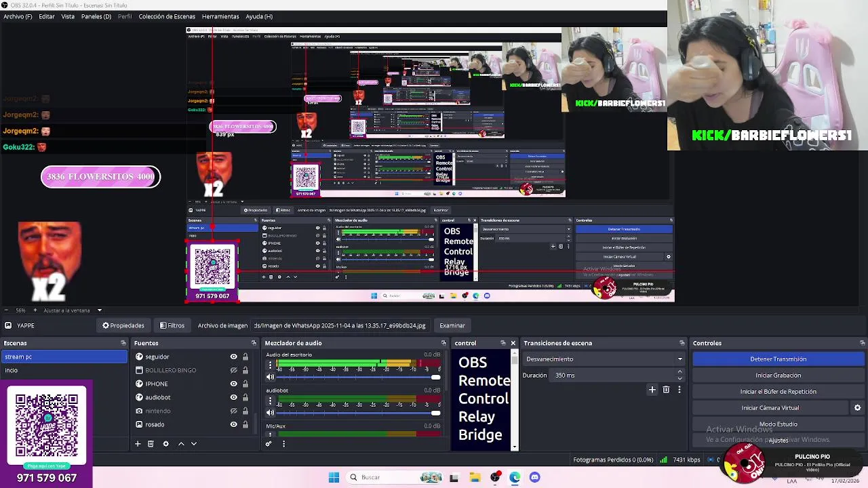This screenshot has width=868, height=488.
Task: Show the nintendo source
Action: coord(233,411)
